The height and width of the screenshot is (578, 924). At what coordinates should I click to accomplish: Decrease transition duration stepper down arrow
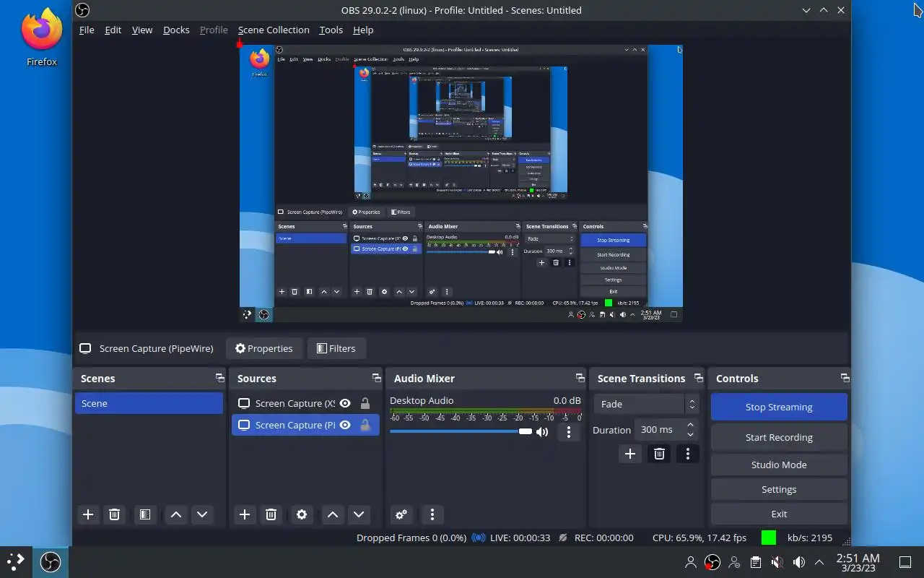(x=691, y=434)
